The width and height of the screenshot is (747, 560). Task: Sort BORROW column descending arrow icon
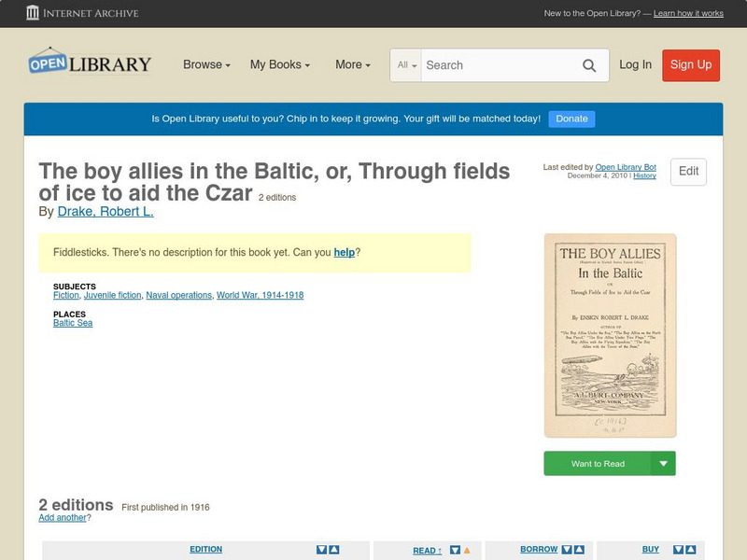(566, 549)
